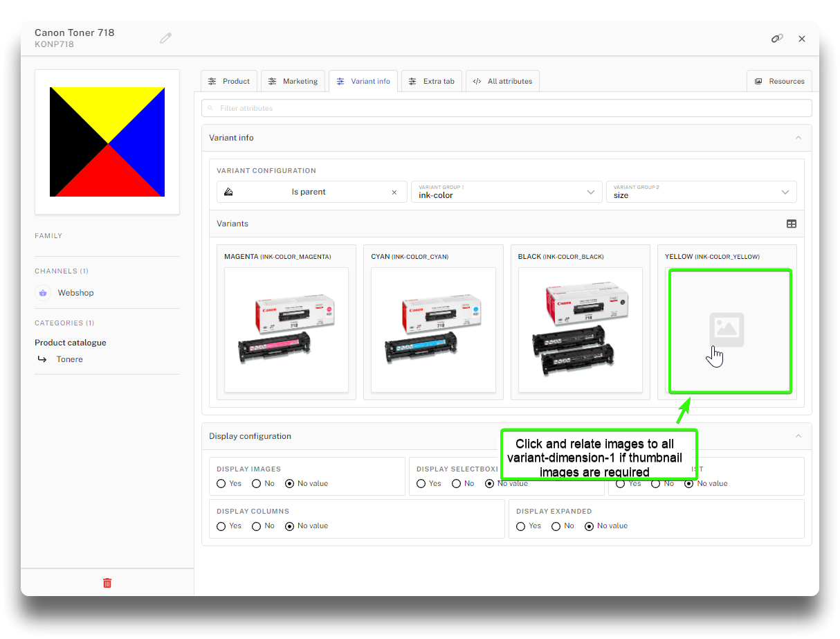Click the four-color product main image
840x639 pixels.
pos(107,142)
